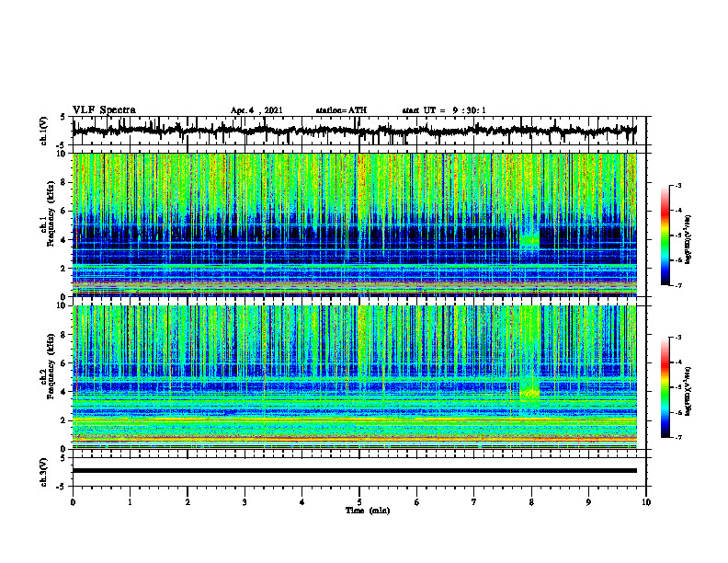The height and width of the screenshot is (563, 728).
Task: Click the '-3' label on upper colorbar
Action: tap(678, 185)
